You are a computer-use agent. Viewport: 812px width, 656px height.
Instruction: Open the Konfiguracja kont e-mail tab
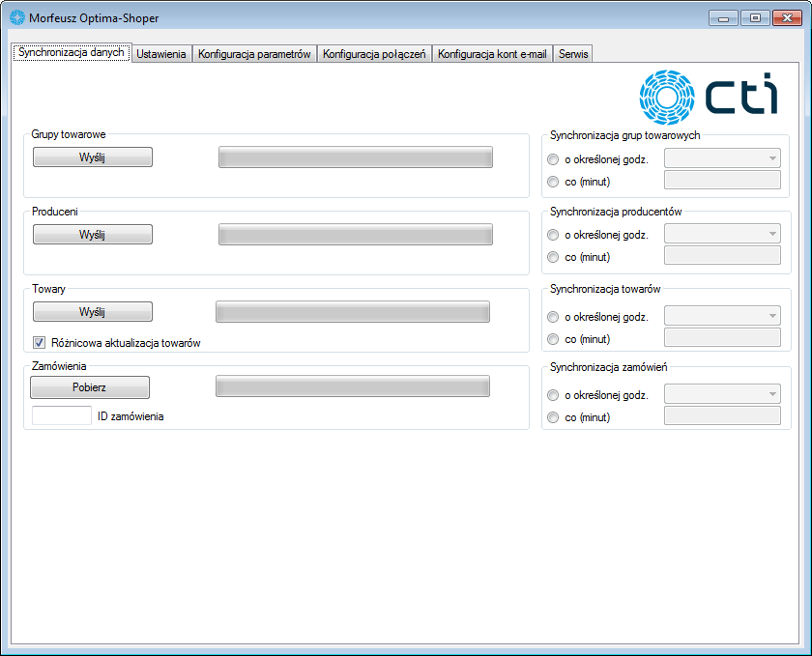click(492, 54)
